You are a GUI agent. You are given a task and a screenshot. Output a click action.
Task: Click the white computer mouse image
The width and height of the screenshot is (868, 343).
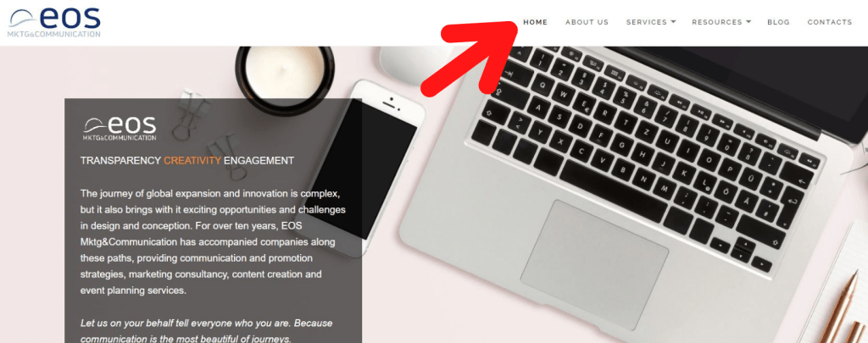coord(417,65)
